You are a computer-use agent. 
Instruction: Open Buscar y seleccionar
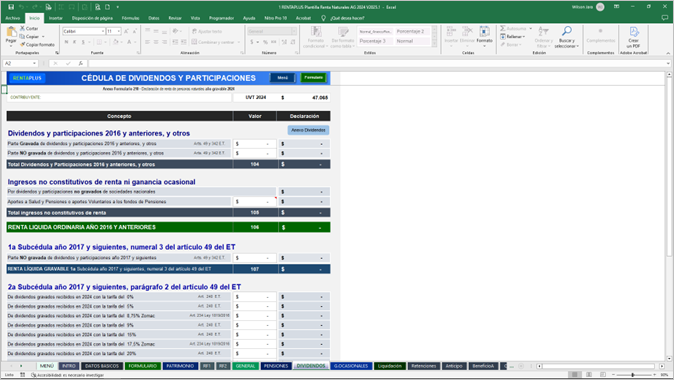pos(567,37)
